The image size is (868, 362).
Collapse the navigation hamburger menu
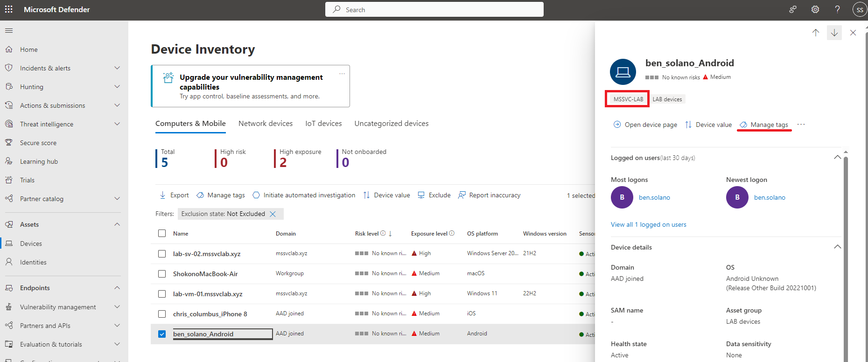click(9, 31)
